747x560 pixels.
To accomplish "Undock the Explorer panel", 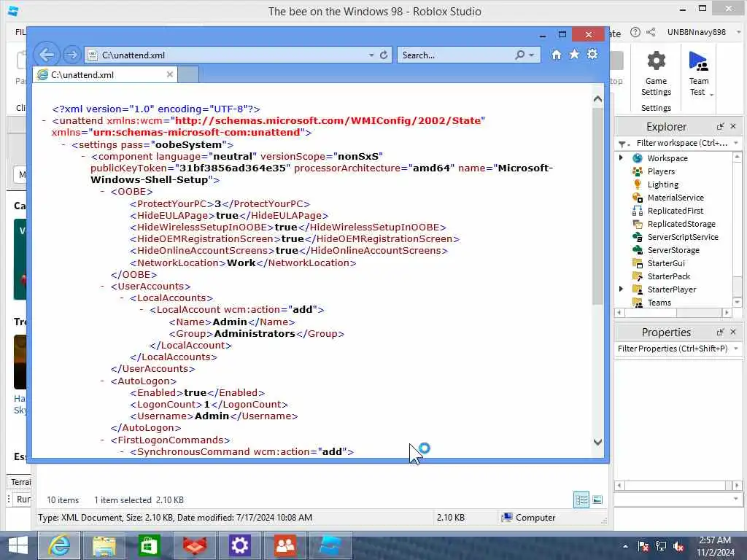I will pos(720,126).
